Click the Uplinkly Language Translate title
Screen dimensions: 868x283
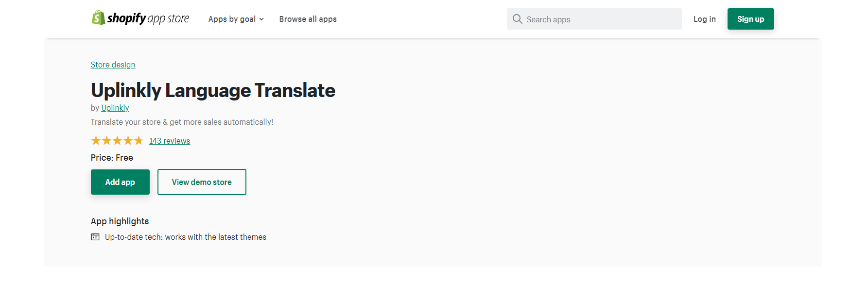213,90
